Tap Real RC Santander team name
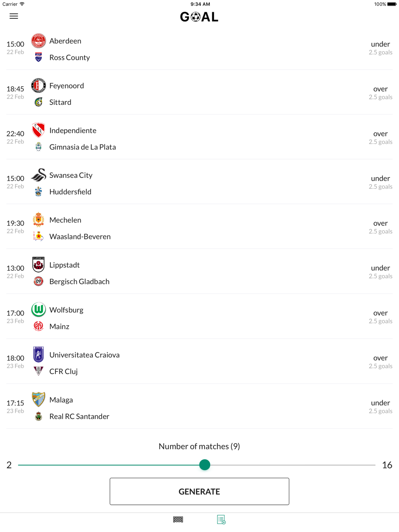This screenshot has height=532, width=399. point(79,416)
